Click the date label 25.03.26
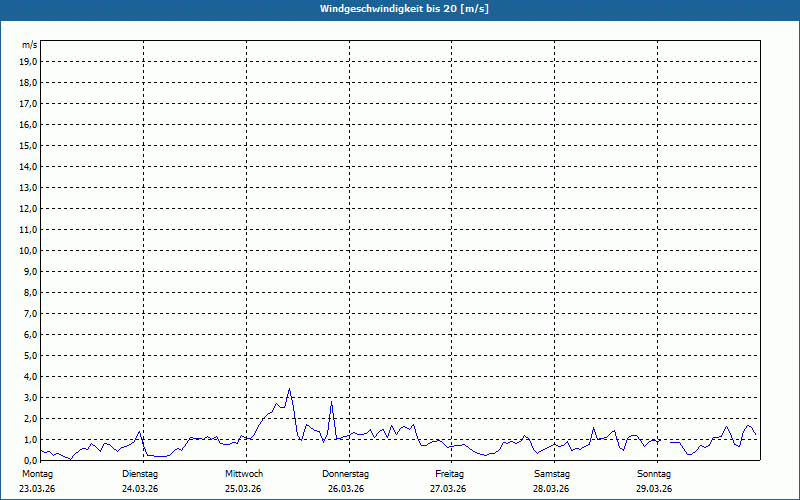Image resolution: width=800 pixels, height=500 pixels. coord(243,489)
